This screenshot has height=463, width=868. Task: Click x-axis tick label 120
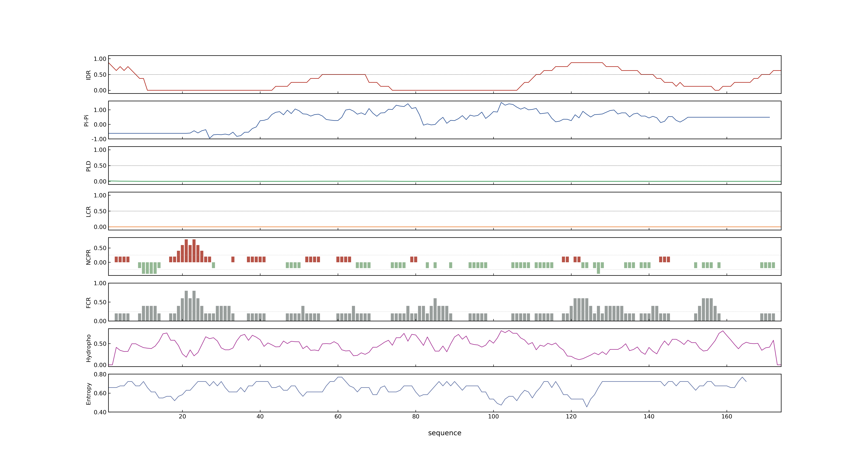[x=571, y=416]
